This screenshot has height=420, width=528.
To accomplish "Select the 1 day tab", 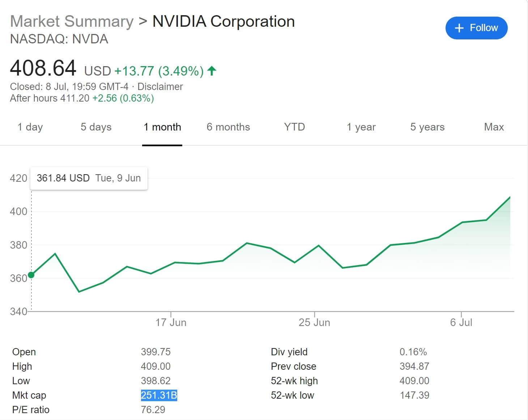I will 30,127.
